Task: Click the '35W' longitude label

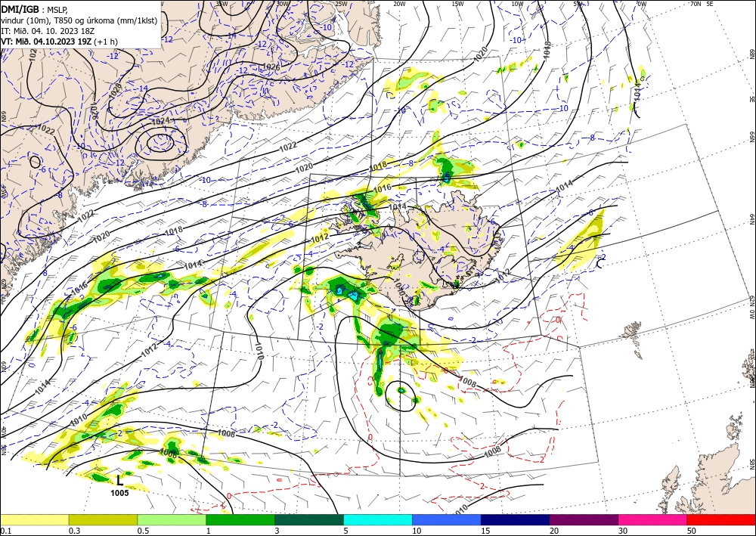Action: pyautogui.click(x=222, y=4)
